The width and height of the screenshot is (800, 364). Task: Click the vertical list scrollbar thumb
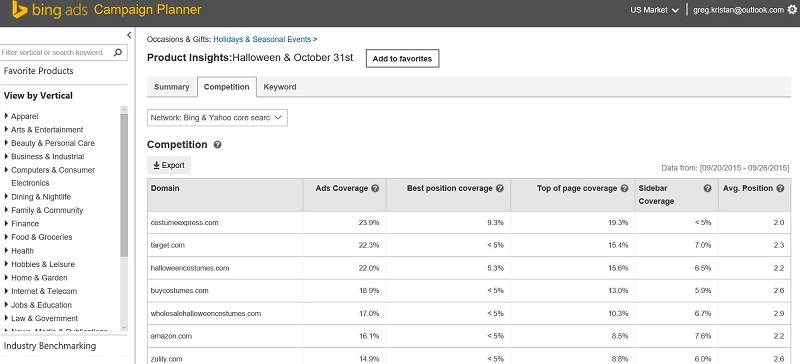click(124, 185)
